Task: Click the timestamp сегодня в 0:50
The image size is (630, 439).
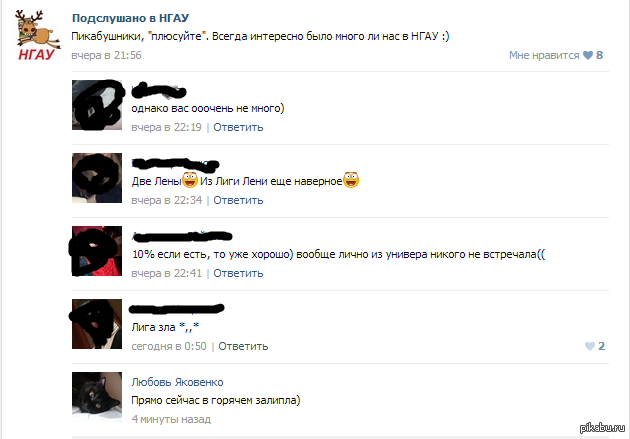Action: [x=169, y=346]
